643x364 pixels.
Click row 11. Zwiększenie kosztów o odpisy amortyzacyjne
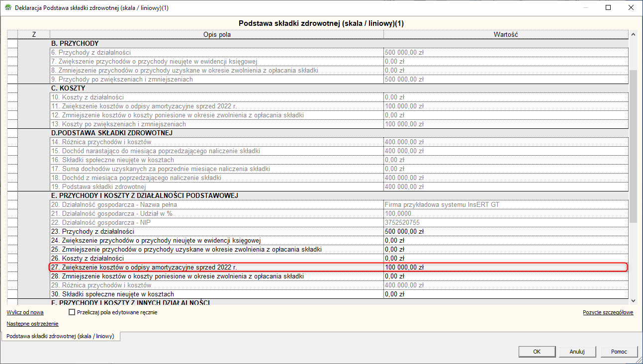click(x=217, y=106)
